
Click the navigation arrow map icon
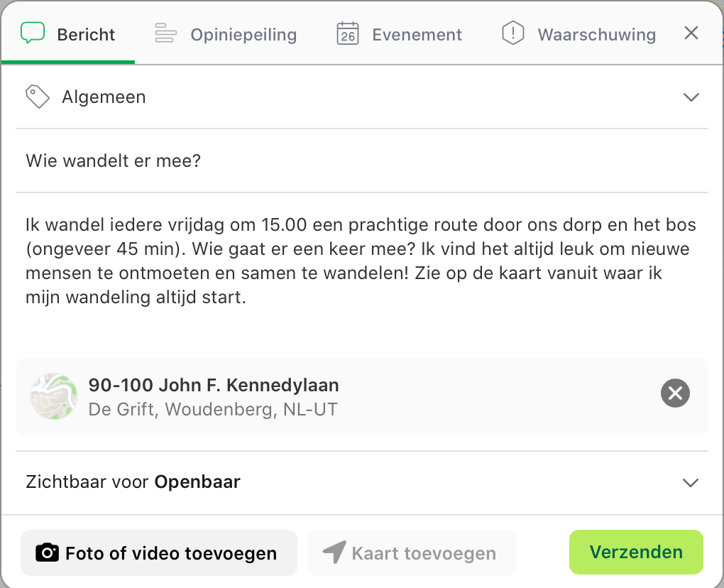(334, 552)
